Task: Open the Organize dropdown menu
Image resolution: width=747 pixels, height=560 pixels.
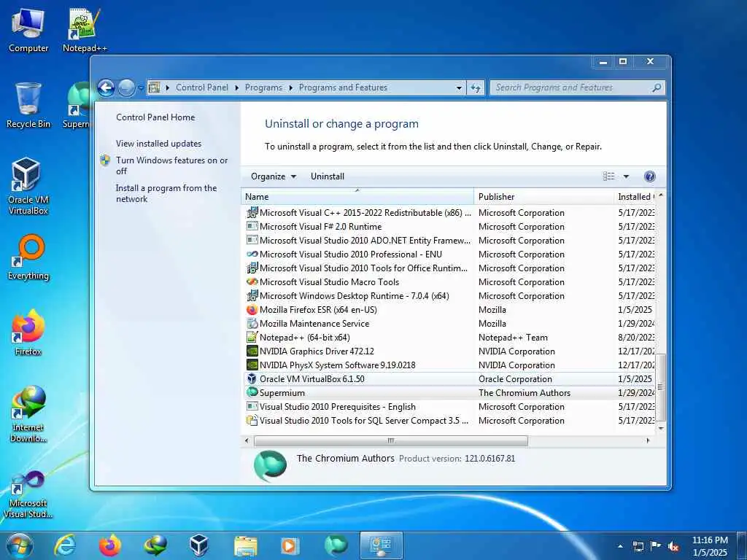Action: click(x=274, y=176)
